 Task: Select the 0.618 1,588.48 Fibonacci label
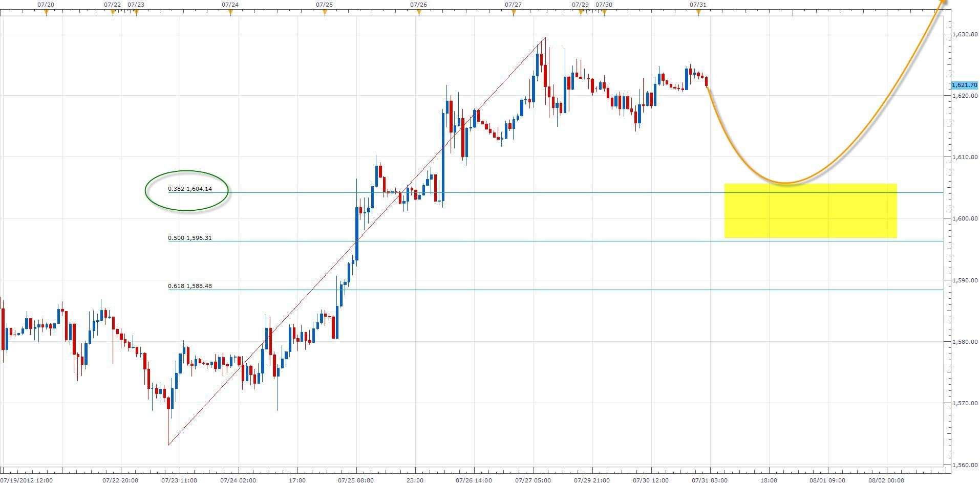tap(190, 286)
